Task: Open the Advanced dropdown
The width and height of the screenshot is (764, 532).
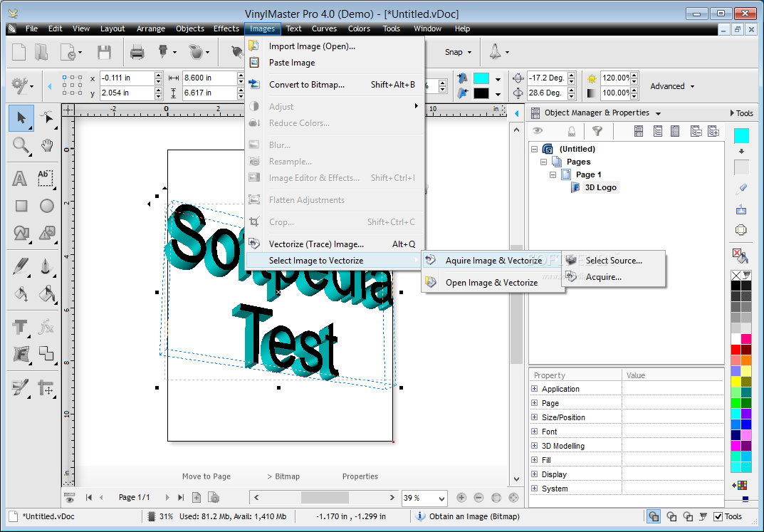Action: [x=672, y=86]
